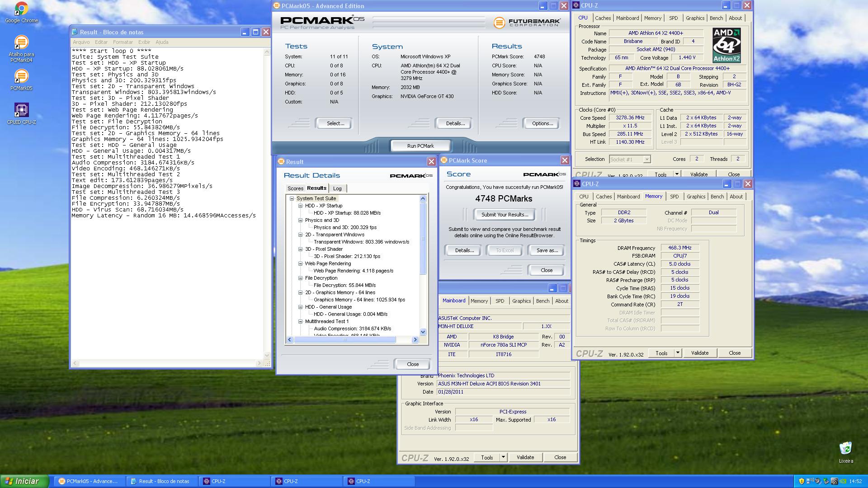Click the Save as... button in PCMark Score

547,250
